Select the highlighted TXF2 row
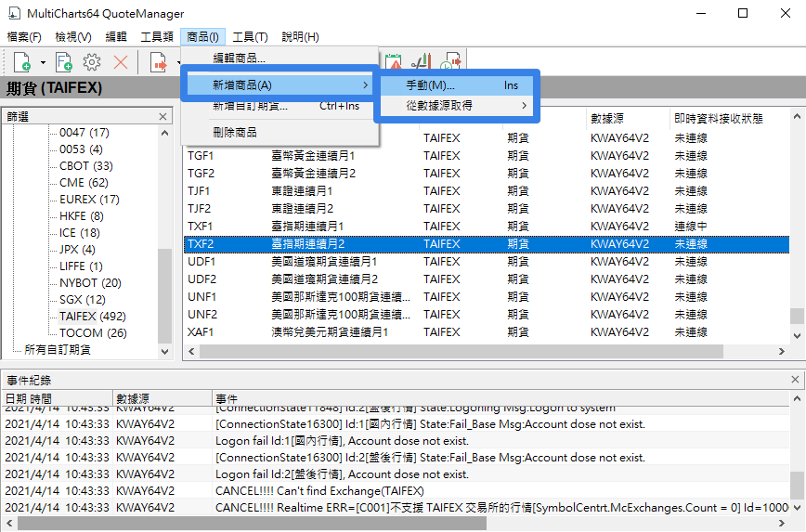Image resolution: width=806 pixels, height=532 pixels. 487,244
